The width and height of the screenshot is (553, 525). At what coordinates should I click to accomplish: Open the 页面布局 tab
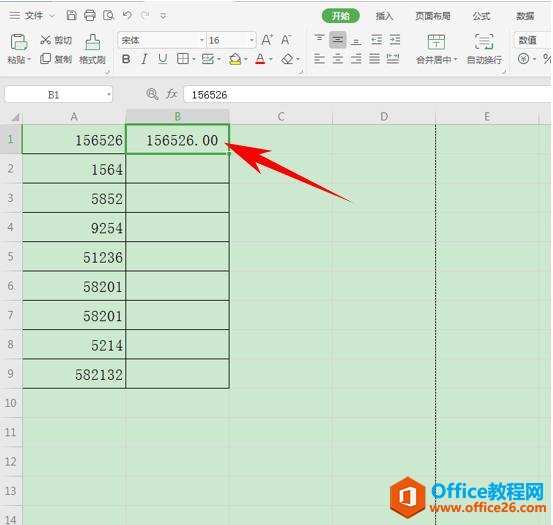coord(433,16)
